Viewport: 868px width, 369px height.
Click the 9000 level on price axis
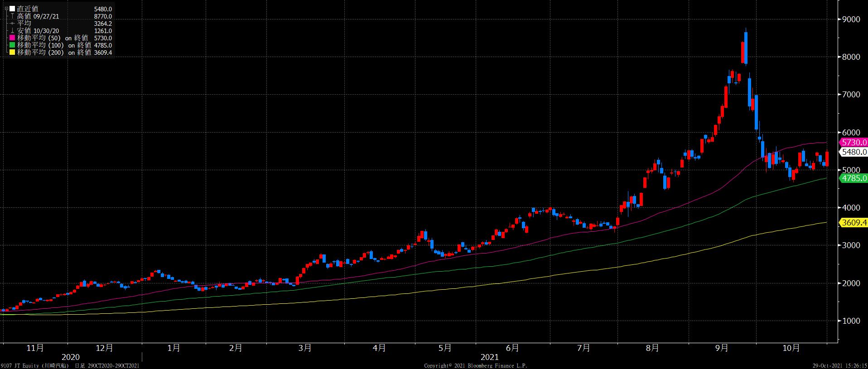click(x=851, y=19)
